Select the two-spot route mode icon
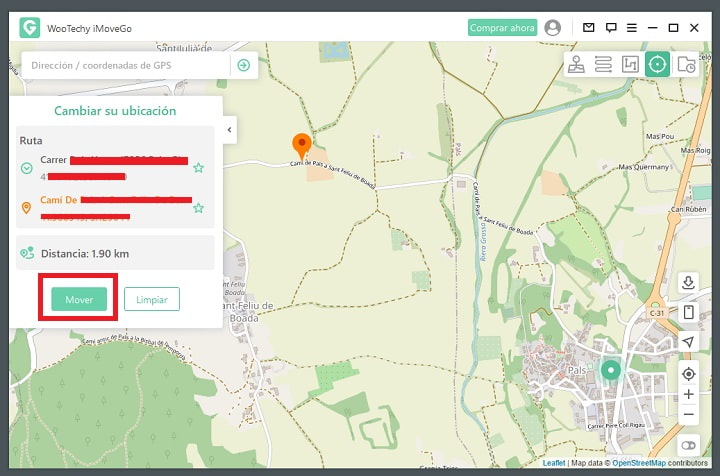 [630, 64]
